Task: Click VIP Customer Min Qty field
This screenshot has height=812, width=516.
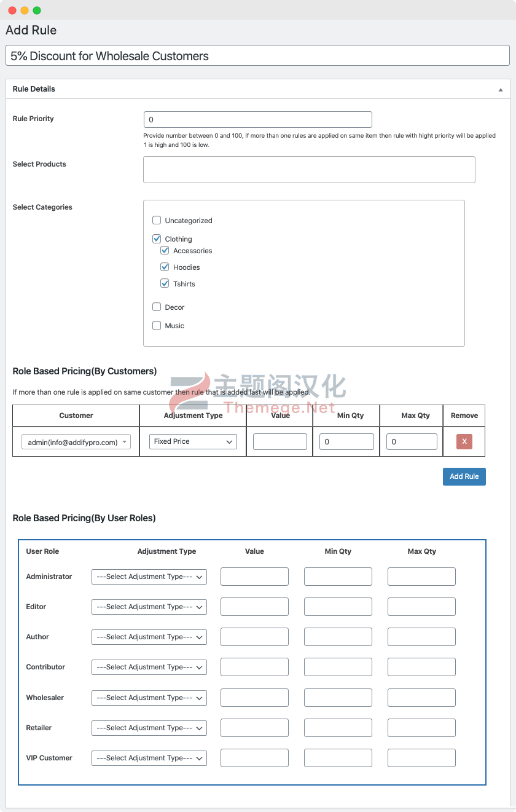Action: pyautogui.click(x=338, y=758)
